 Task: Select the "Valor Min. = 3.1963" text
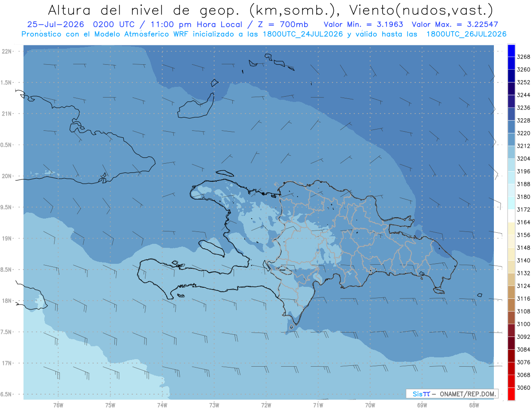pyautogui.click(x=364, y=24)
